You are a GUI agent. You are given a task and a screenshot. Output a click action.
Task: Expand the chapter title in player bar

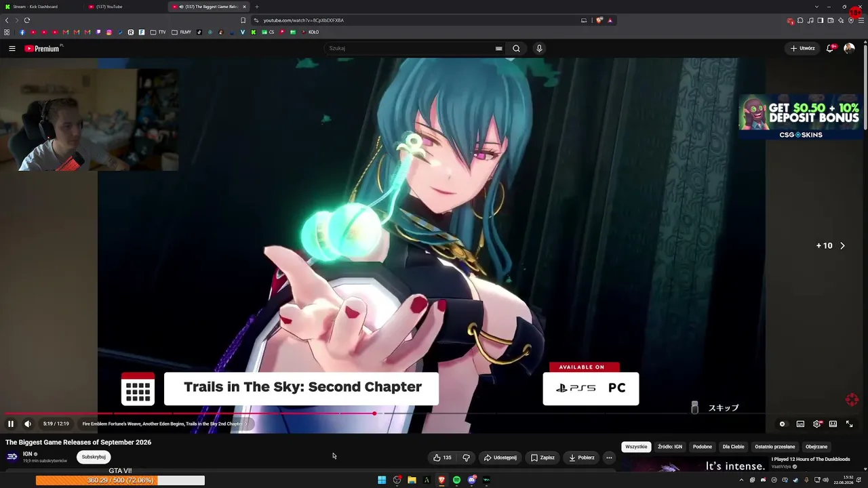pyautogui.click(x=165, y=424)
